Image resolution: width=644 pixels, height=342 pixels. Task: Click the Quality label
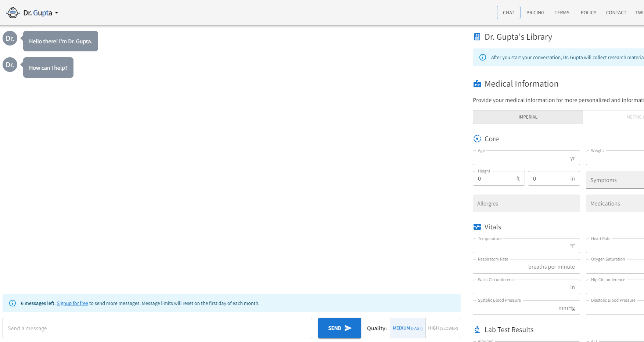pos(377,328)
